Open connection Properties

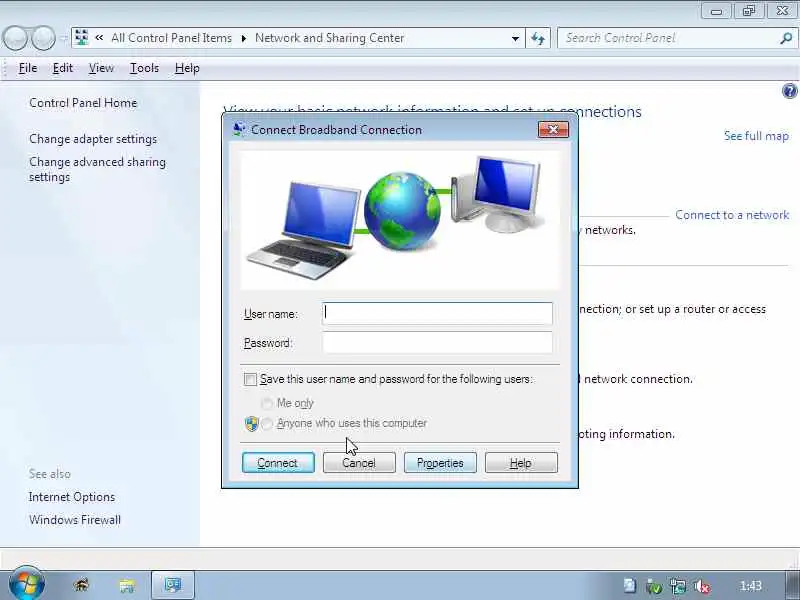point(440,463)
